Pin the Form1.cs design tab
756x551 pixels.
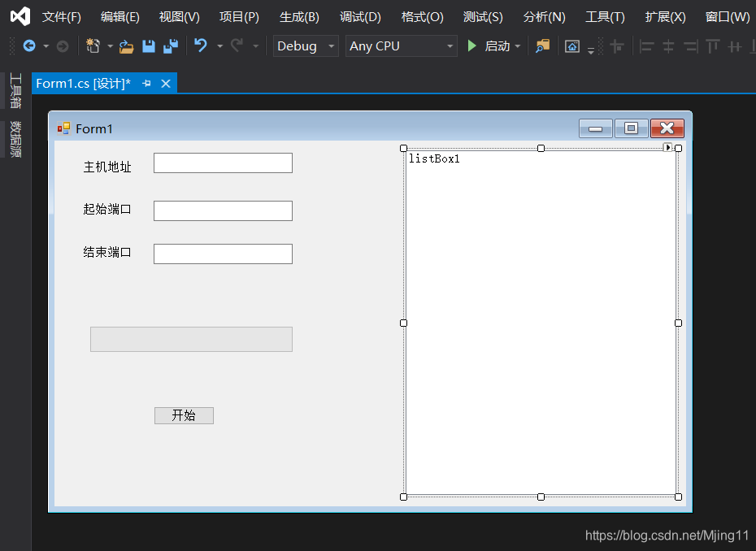point(146,84)
